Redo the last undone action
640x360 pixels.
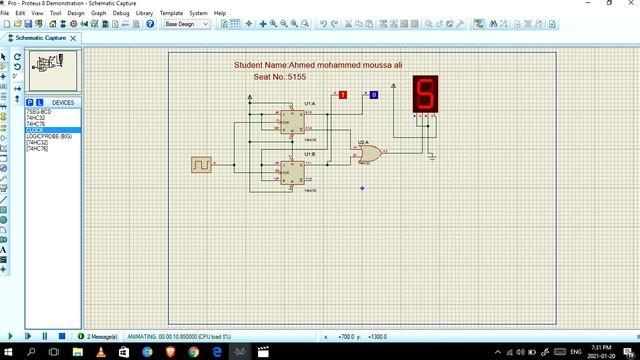point(334,24)
